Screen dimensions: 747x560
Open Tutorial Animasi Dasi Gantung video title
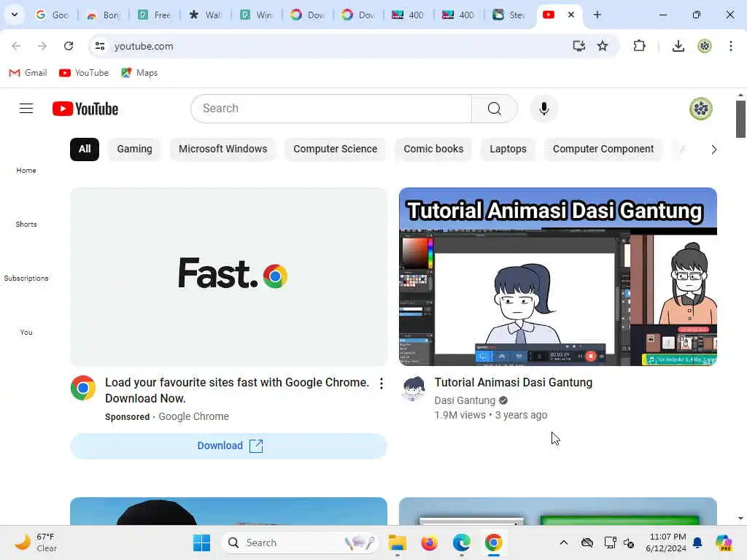pyautogui.click(x=513, y=382)
